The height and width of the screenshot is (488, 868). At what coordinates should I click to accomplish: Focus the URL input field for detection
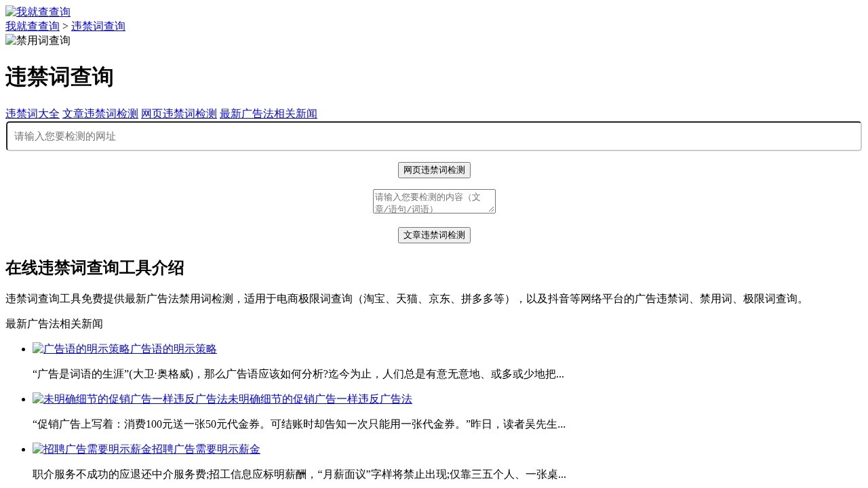point(434,136)
